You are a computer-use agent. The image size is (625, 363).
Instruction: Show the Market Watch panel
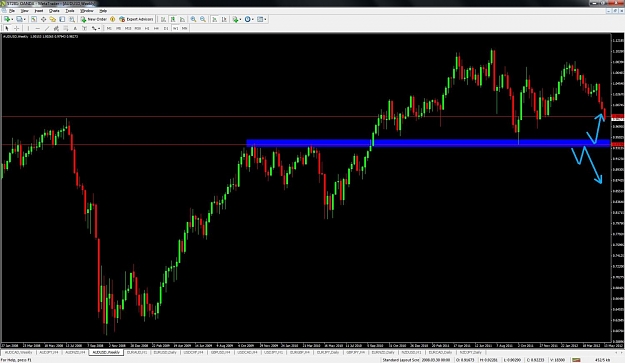coord(34,19)
